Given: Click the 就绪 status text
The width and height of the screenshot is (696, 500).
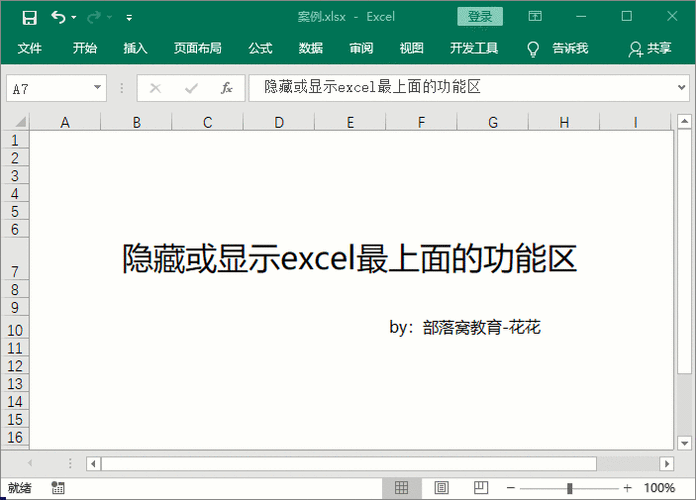Looking at the screenshot, I should 20,488.
